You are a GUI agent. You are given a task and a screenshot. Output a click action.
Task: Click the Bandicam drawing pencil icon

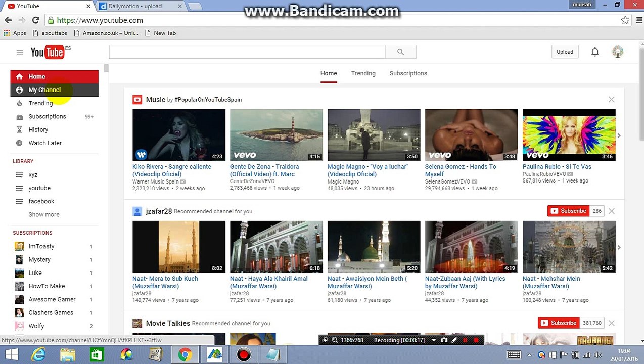[454, 340]
